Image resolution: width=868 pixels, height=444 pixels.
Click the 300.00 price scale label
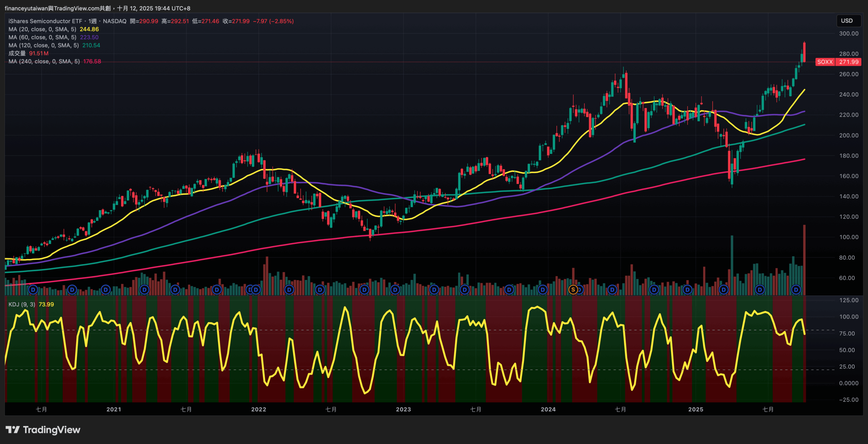coord(849,34)
